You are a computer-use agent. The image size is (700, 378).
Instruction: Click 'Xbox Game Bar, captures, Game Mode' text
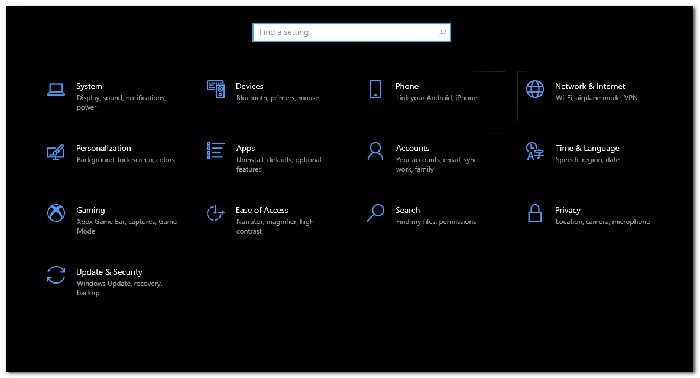[x=127, y=226]
